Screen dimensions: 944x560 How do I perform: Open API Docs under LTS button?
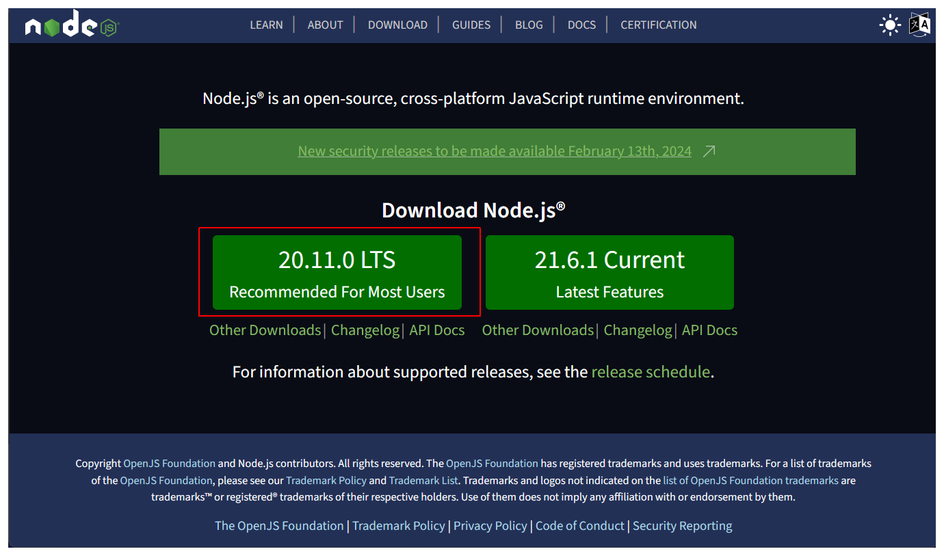point(437,330)
